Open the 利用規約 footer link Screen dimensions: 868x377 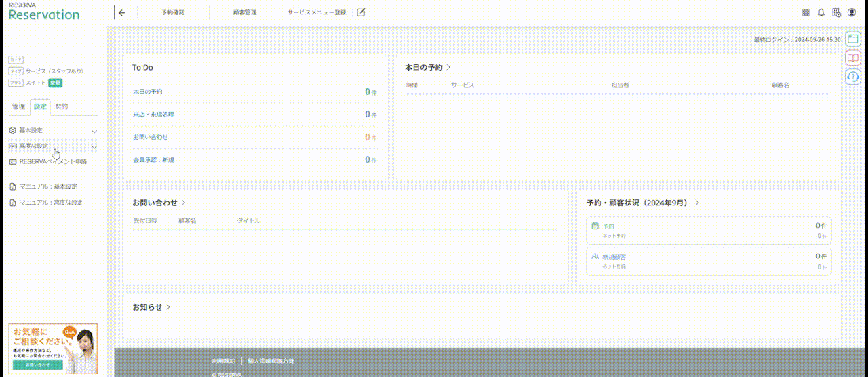223,361
